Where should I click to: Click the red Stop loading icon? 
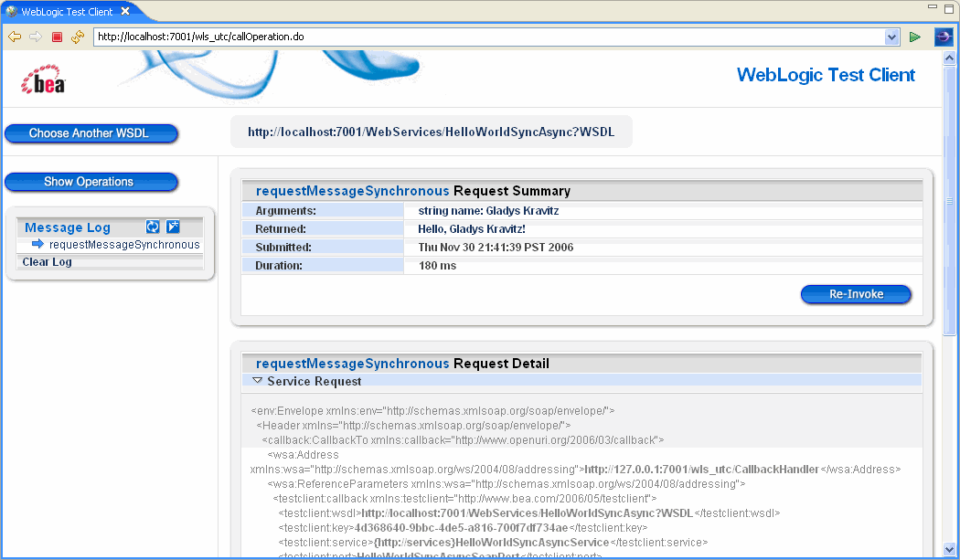[x=57, y=37]
